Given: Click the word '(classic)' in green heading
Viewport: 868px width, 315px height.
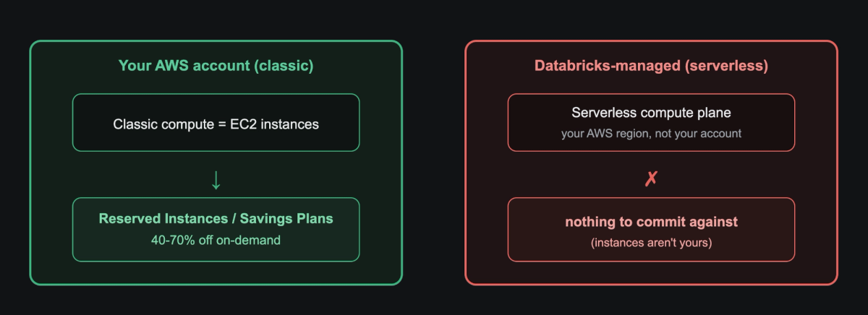Looking at the screenshot, I should [284, 66].
